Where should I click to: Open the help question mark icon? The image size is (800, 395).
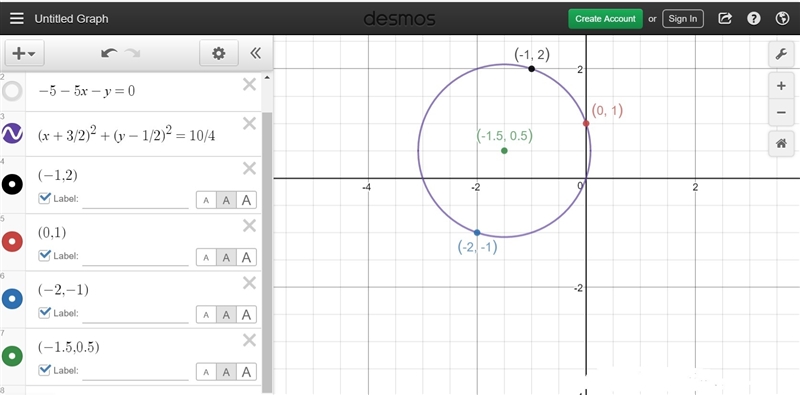(x=754, y=18)
